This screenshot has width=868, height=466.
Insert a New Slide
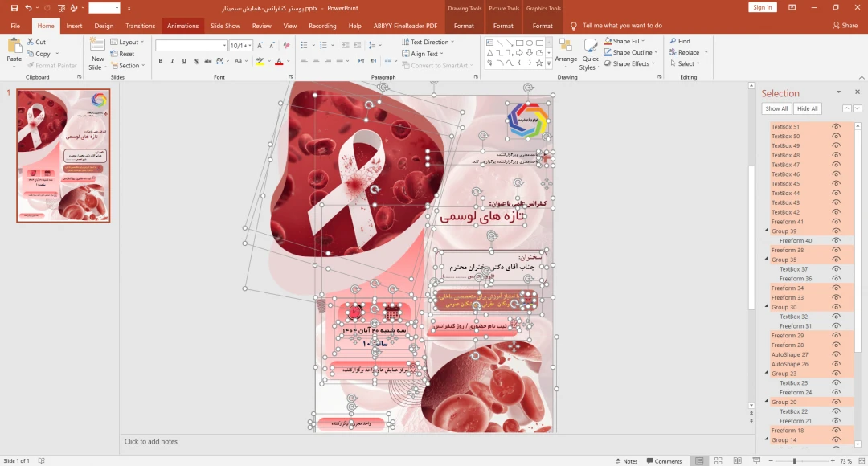click(x=97, y=54)
